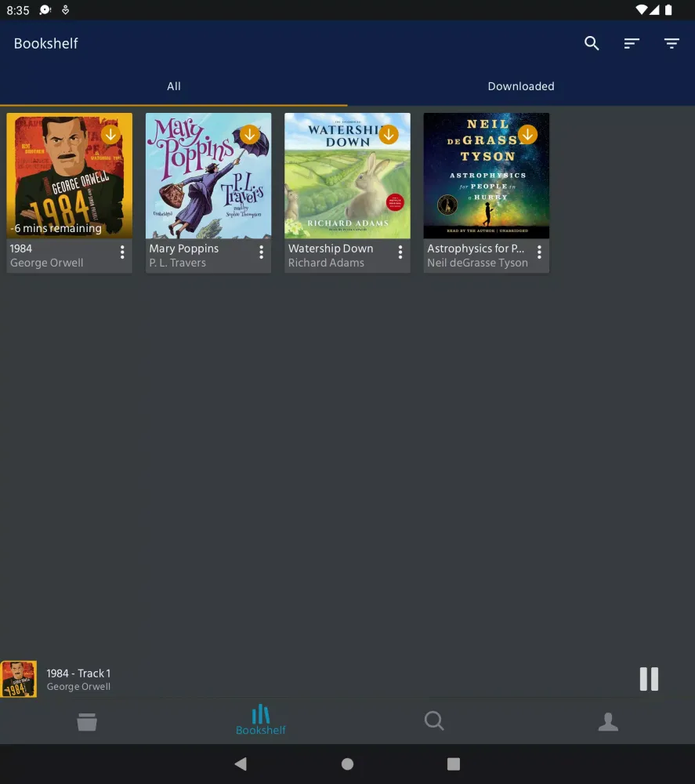Tap download badge on Mary Poppins cover

pyautogui.click(x=249, y=135)
